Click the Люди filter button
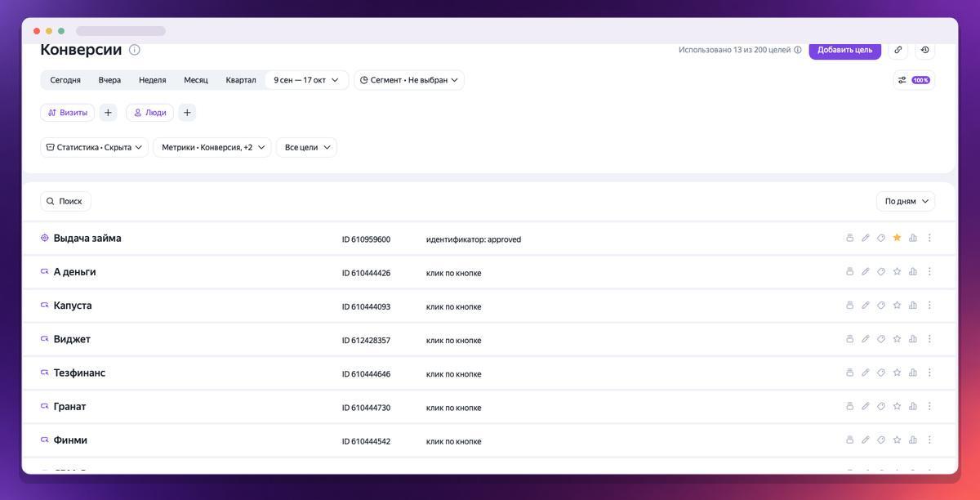Image resolution: width=980 pixels, height=500 pixels. pyautogui.click(x=150, y=113)
